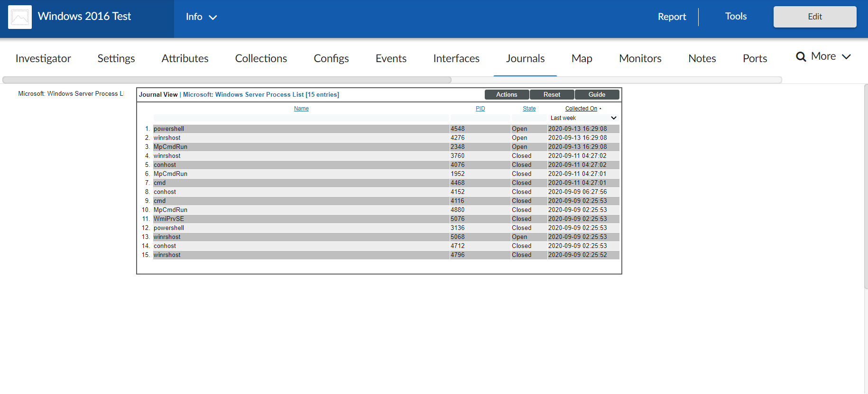Open the Report page

[672, 17]
